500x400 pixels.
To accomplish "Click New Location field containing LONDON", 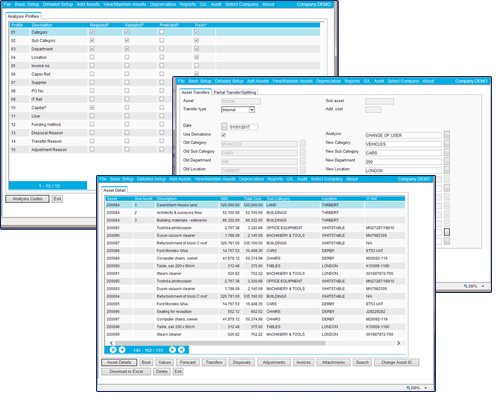I will click(x=403, y=170).
